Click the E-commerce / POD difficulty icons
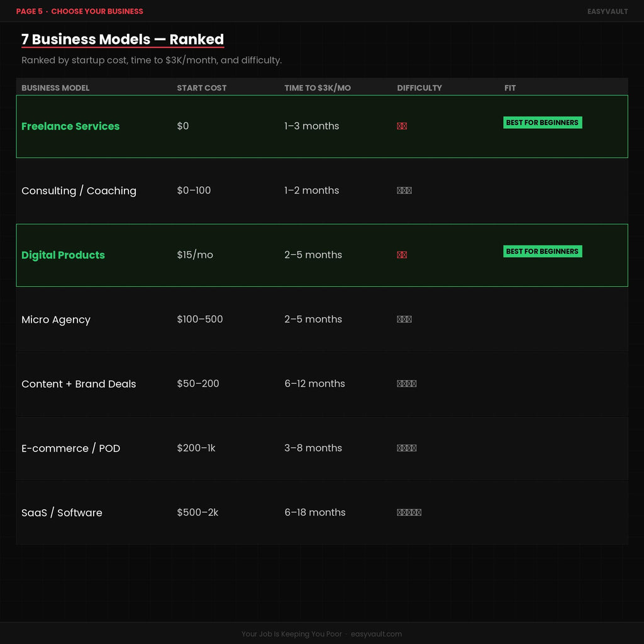This screenshot has height=644, width=644. pyautogui.click(x=407, y=448)
